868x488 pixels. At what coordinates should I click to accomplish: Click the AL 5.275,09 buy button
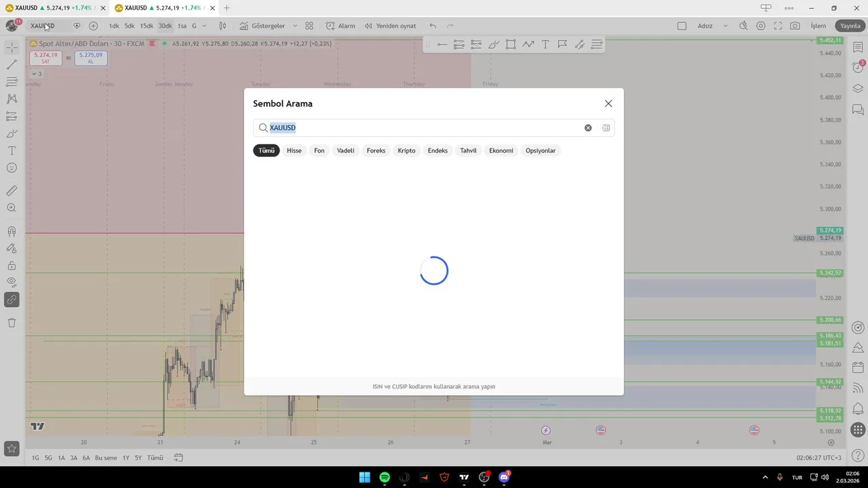click(x=91, y=58)
